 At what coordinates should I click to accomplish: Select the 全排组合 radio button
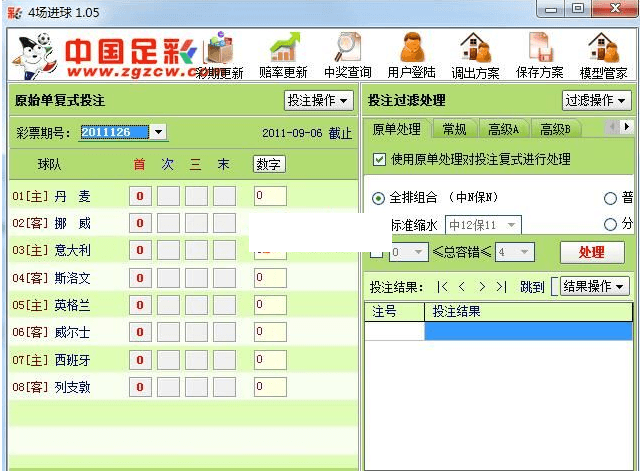(378, 198)
